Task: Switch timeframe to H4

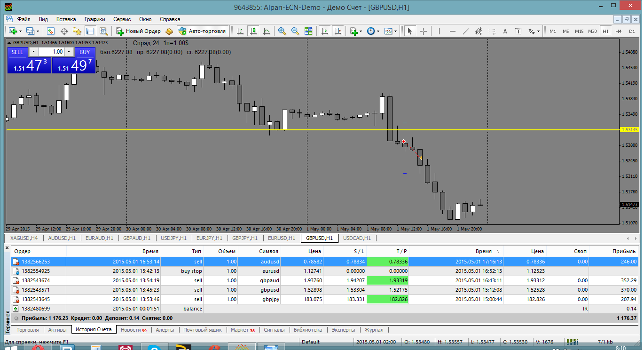Action: [618, 31]
